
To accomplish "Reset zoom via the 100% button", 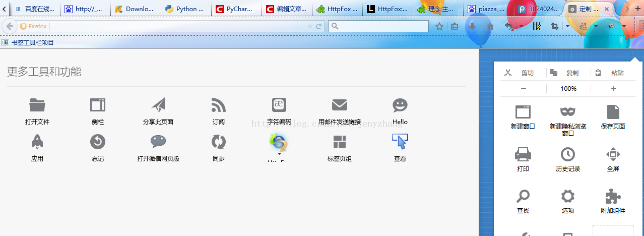I will (x=568, y=89).
